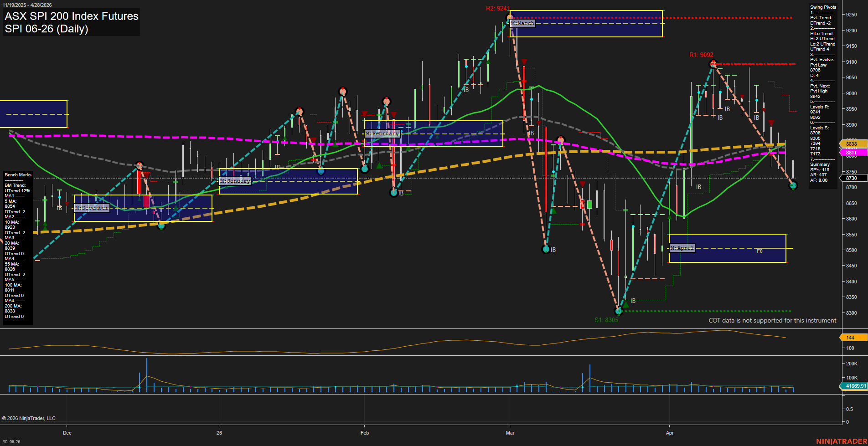Click the swing pivot high marker at R2: 9241
Image resolution: width=868 pixels, height=446 pixels.
coord(510,18)
